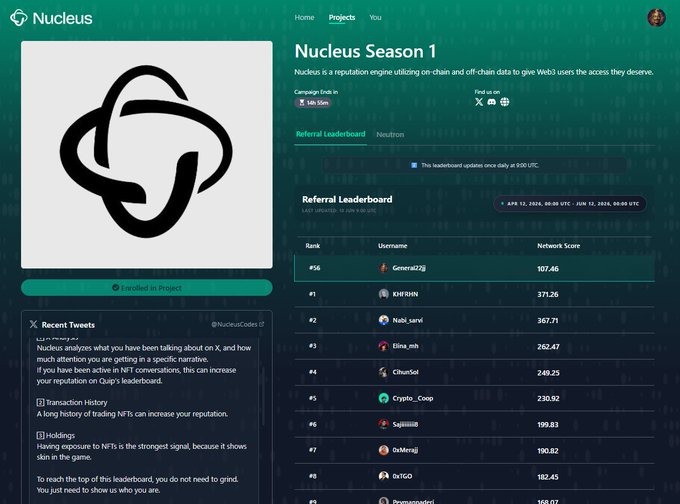Click the Rank column header
The height and width of the screenshot is (504, 680).
pos(312,245)
